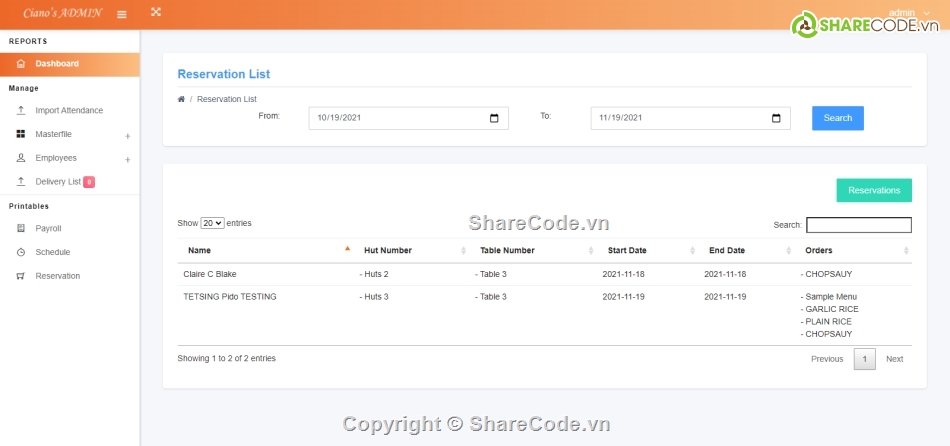Click the Reservation List page heading

[224, 74]
